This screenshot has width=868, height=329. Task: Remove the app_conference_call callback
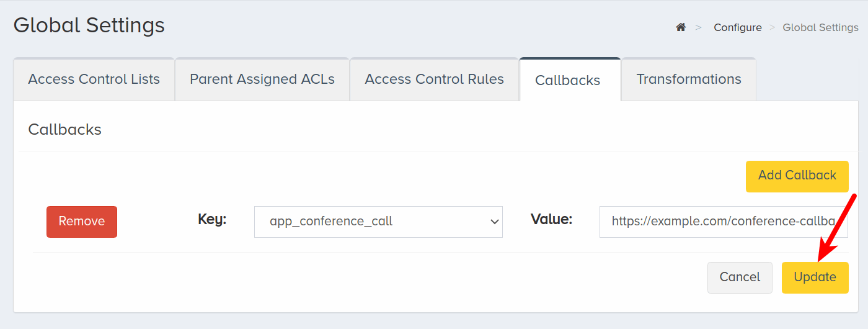pyautogui.click(x=82, y=222)
